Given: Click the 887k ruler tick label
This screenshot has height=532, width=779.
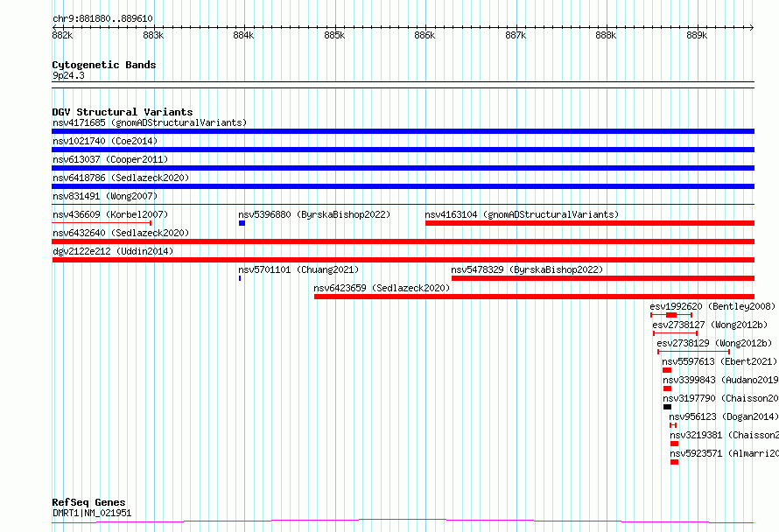Looking at the screenshot, I should (x=516, y=35).
